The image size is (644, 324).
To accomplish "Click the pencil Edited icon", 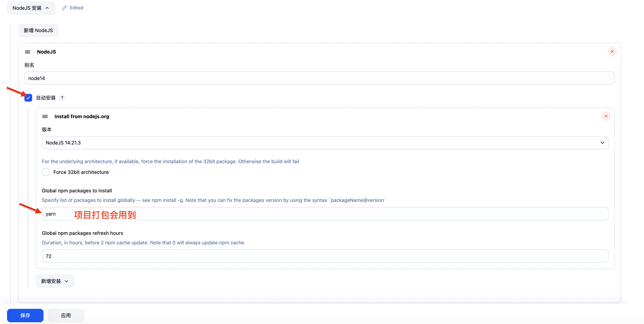I will tap(65, 8).
